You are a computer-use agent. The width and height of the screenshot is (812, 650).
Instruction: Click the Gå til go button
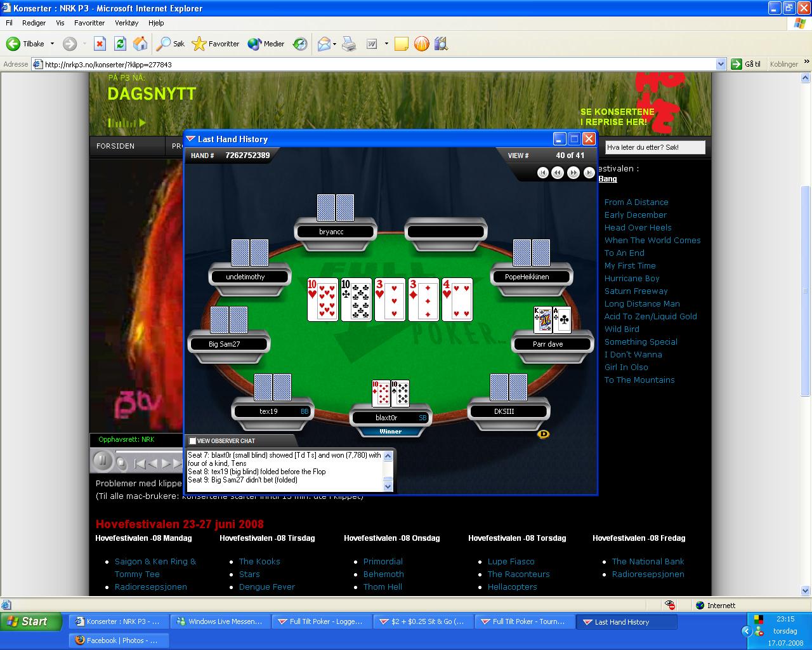coord(746,64)
